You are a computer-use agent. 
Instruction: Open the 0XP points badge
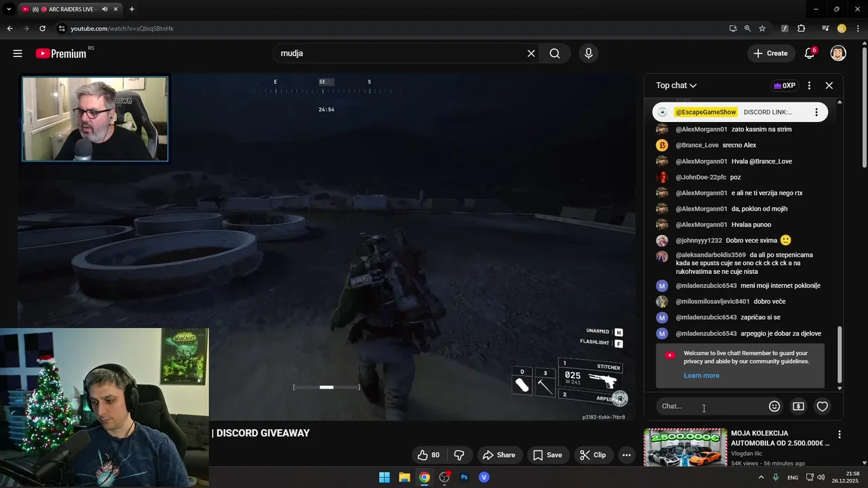tap(784, 85)
